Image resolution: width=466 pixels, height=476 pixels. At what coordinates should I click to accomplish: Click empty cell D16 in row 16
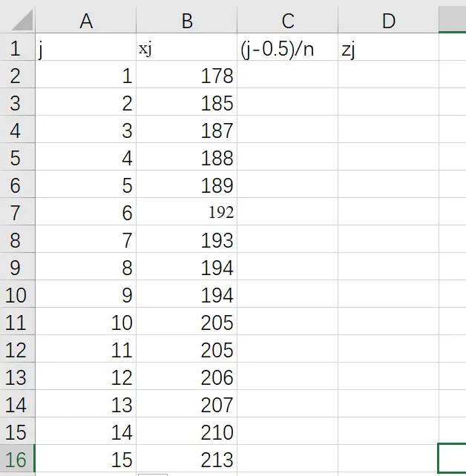[388, 458]
